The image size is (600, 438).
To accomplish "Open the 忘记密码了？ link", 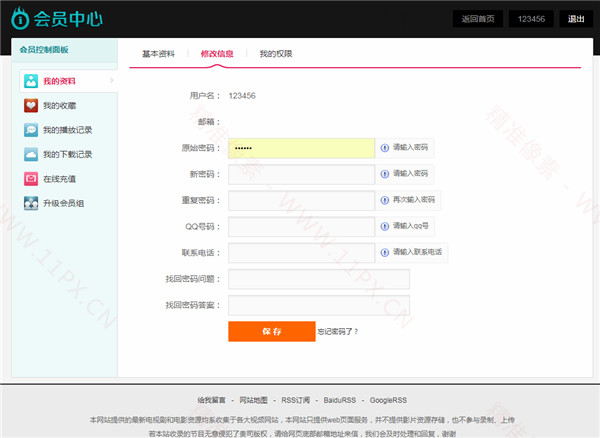I will click(x=338, y=332).
